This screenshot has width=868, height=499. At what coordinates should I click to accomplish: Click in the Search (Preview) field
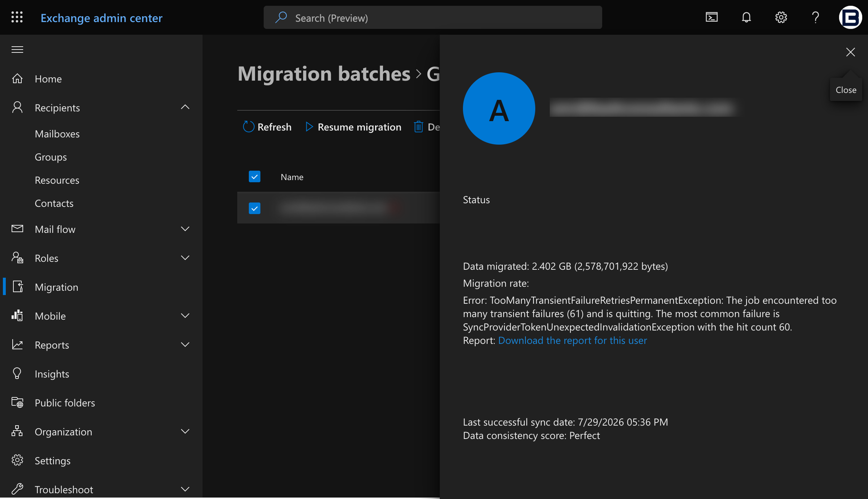coord(433,17)
